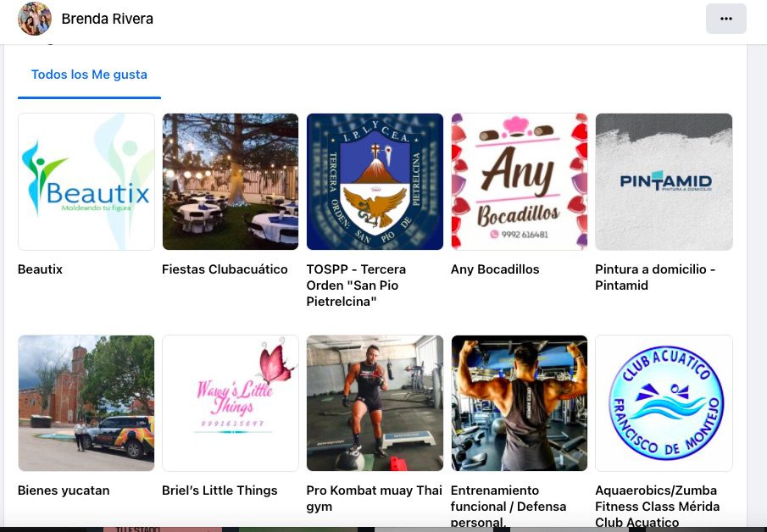Screen dimensions: 767x532
Task: Open the Beautix page thumbnail
Action: pyautogui.click(x=86, y=182)
